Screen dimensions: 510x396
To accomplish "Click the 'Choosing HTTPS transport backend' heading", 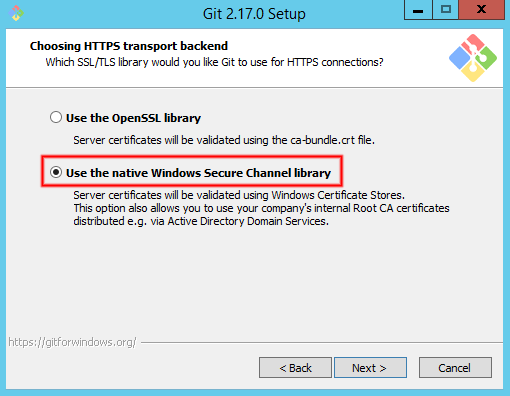I will point(129,46).
